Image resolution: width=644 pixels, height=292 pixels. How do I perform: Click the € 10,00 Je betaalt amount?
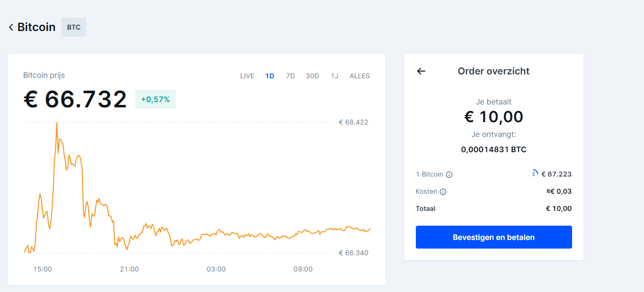(493, 116)
